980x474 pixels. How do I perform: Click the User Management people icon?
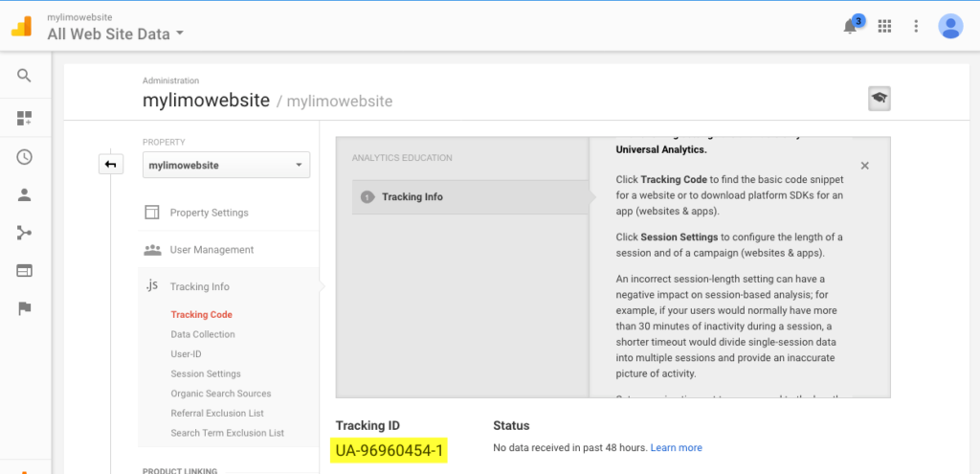(152, 250)
